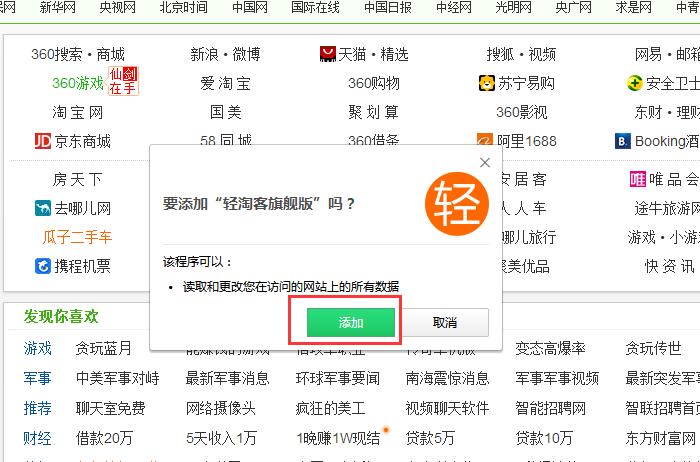Open 新华网 in top navigation

[x=58, y=7]
